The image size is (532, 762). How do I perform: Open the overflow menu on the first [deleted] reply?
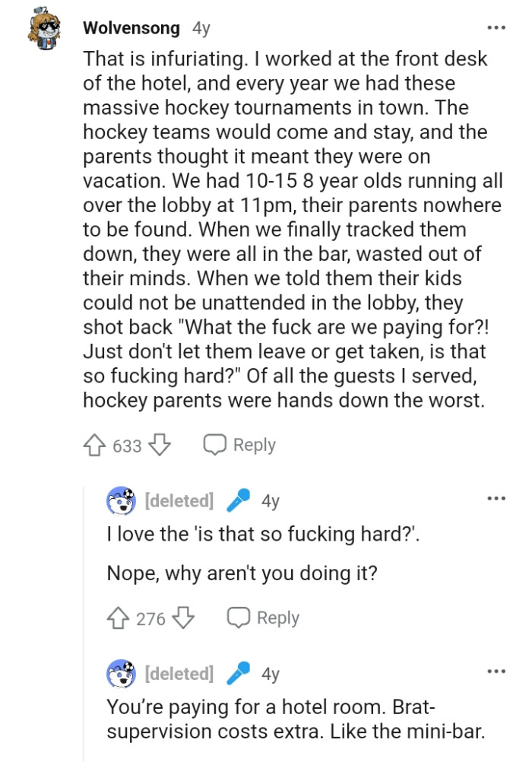point(496,498)
